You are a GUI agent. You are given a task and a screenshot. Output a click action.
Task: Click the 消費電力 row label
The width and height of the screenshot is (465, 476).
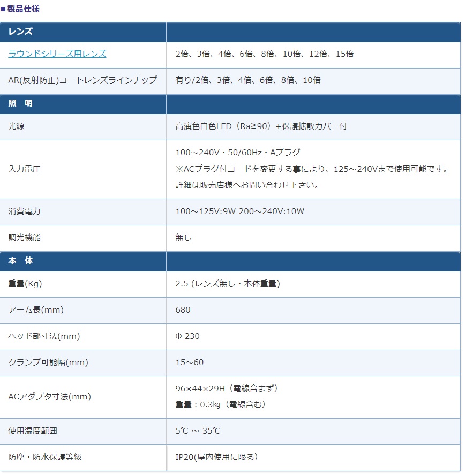point(24,211)
